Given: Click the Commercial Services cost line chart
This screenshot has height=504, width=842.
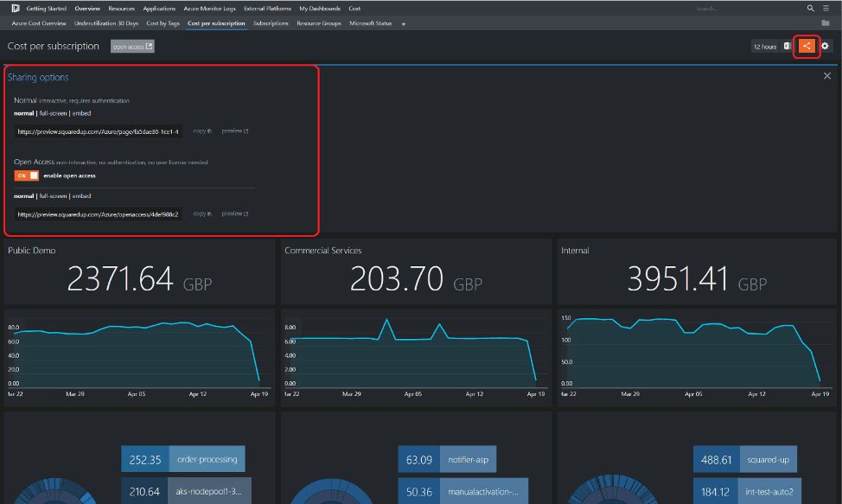Looking at the screenshot, I should 416,356.
